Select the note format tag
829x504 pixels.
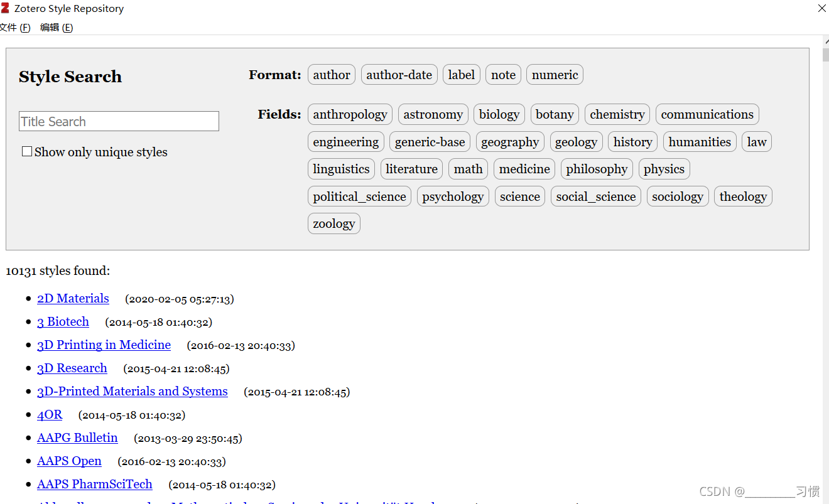pos(503,75)
